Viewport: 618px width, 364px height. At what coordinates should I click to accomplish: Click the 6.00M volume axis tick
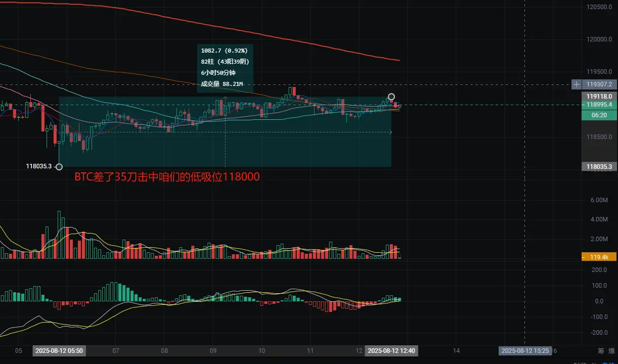pos(599,200)
